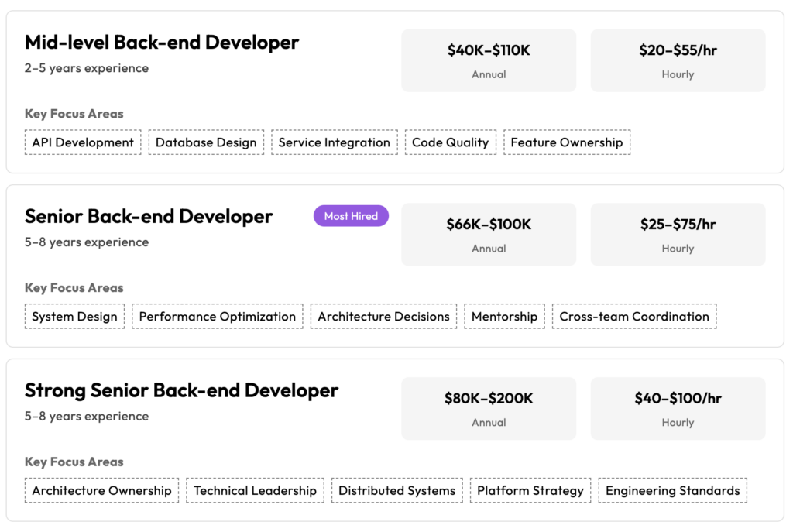Select the $40K–$110K annual salary box
793x532 pixels.
(x=489, y=60)
